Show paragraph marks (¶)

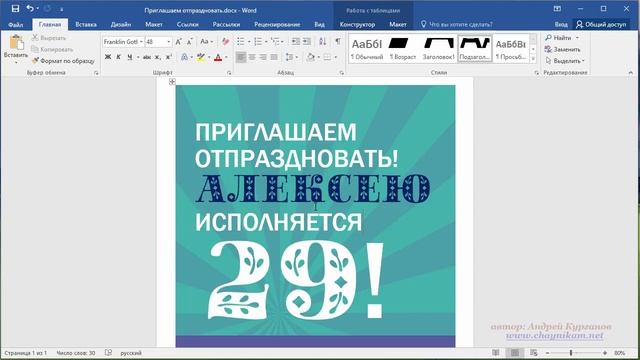coord(338,42)
